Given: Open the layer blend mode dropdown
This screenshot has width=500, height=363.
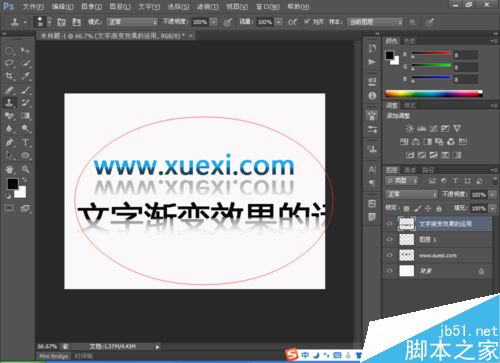Looking at the screenshot, I should [411, 194].
